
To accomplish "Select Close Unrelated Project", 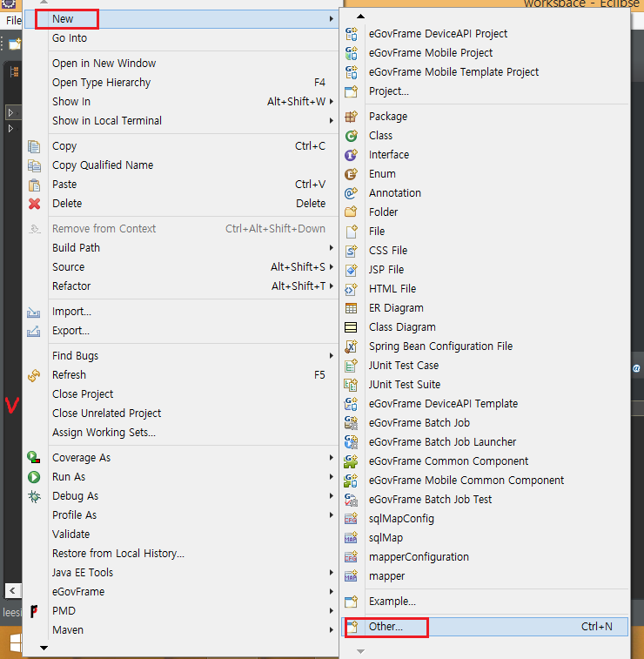I will pyautogui.click(x=182, y=414).
